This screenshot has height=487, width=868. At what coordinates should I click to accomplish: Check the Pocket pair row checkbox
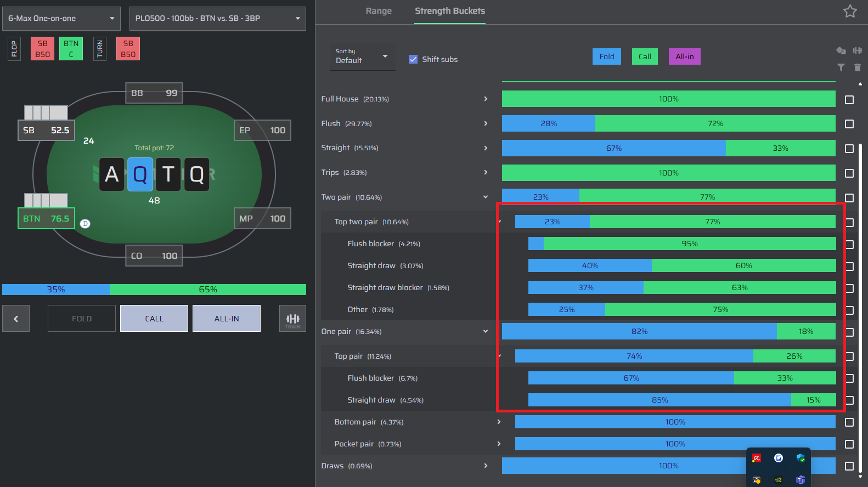pyautogui.click(x=849, y=444)
